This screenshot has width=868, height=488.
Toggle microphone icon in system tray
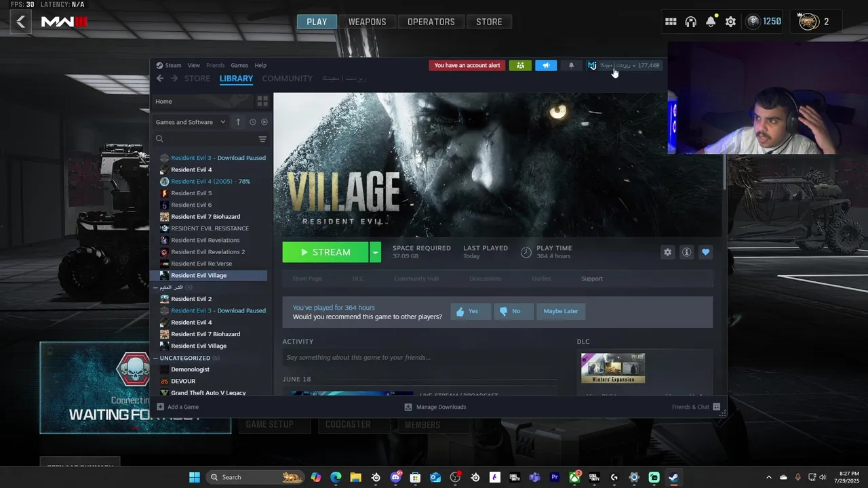click(x=797, y=477)
